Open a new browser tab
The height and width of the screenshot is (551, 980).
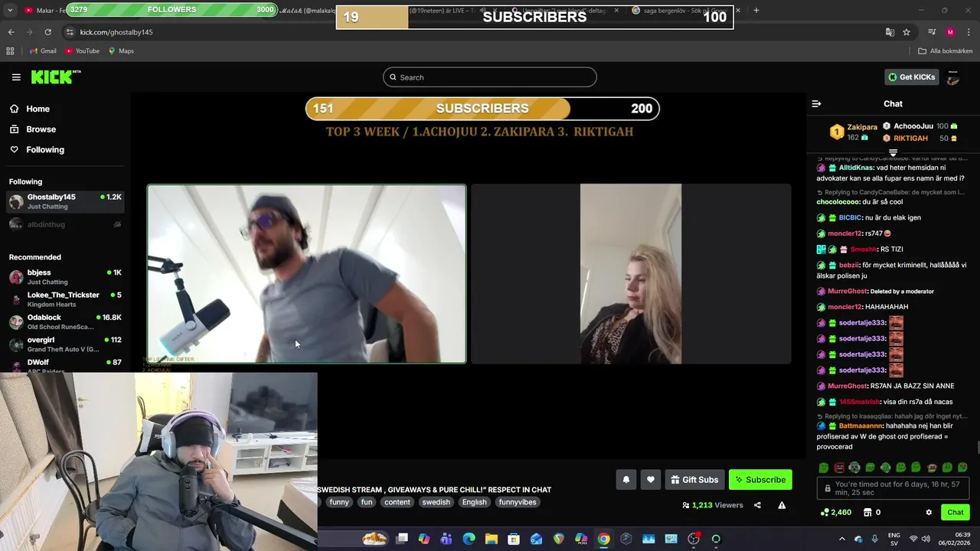tap(756, 10)
